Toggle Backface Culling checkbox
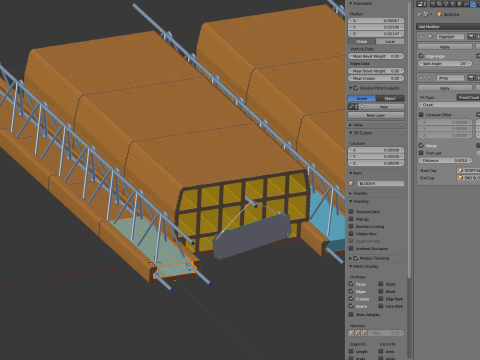 point(351,226)
